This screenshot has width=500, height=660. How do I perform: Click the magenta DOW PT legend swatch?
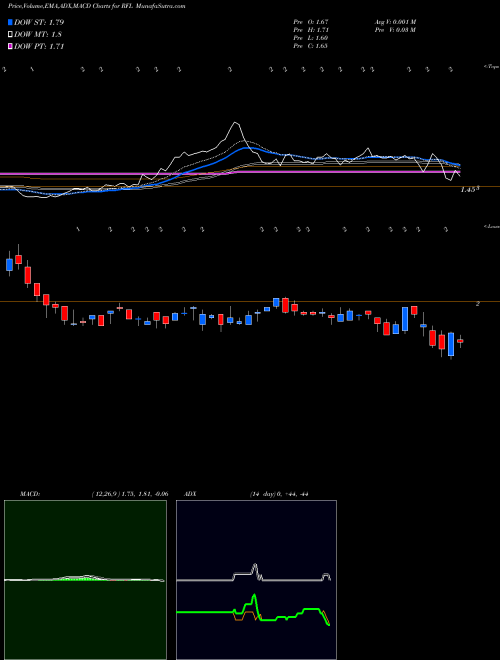10,46
